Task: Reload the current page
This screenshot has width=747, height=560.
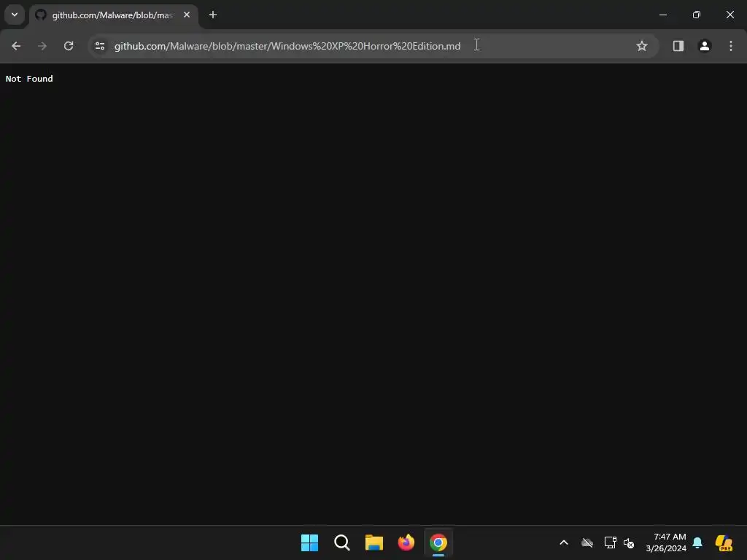Action: [x=69, y=46]
